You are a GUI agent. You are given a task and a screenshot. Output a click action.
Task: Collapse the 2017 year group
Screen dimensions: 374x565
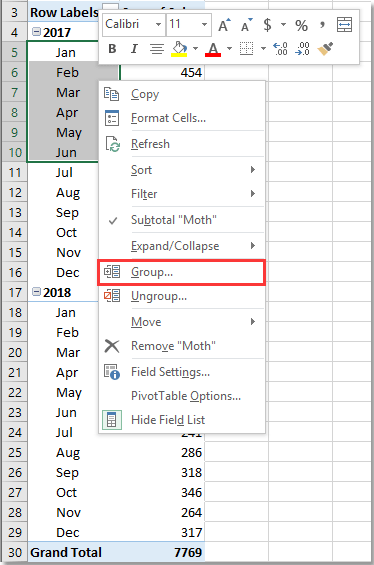(x=36, y=32)
